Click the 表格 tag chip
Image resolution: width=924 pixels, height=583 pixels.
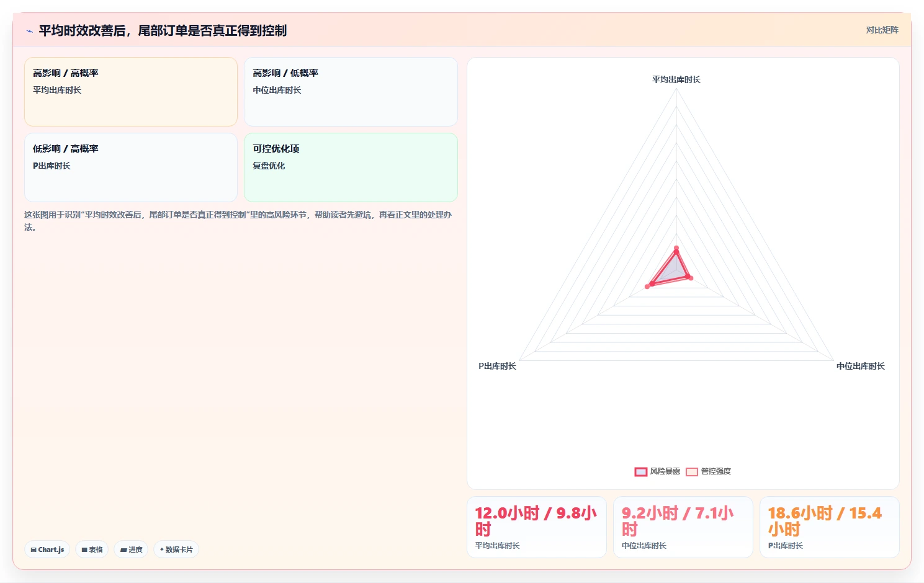pos(92,550)
